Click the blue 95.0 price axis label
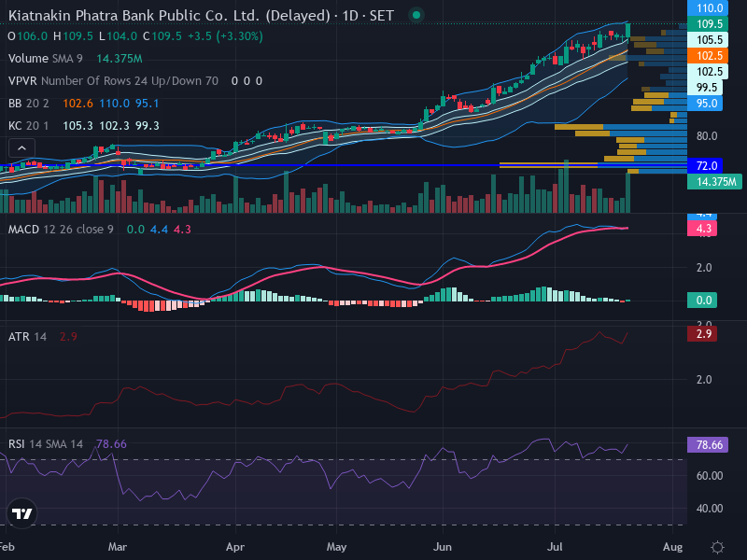The height and width of the screenshot is (560, 747). pos(705,104)
